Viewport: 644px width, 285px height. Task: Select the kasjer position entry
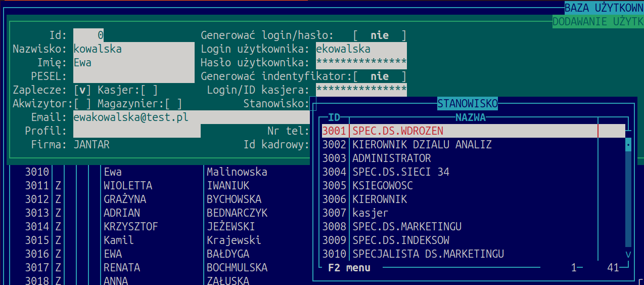point(370,213)
